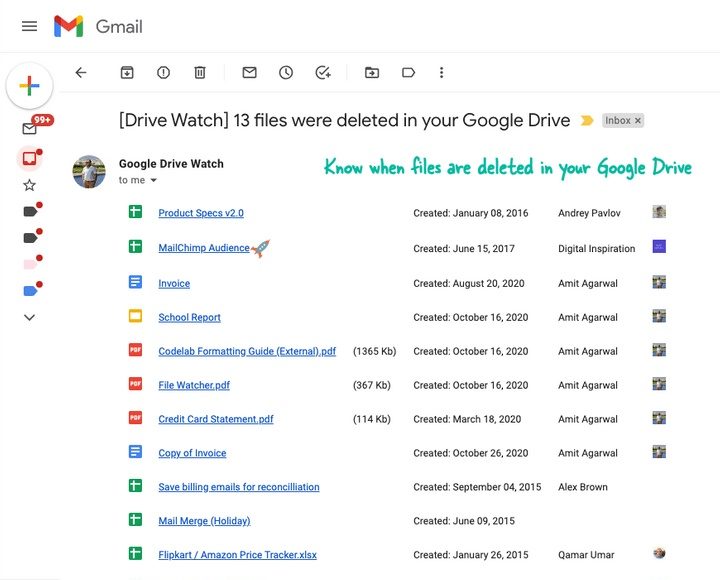Click 'Created: January 08, 2016' text
The width and height of the screenshot is (720, 580).
tap(471, 214)
